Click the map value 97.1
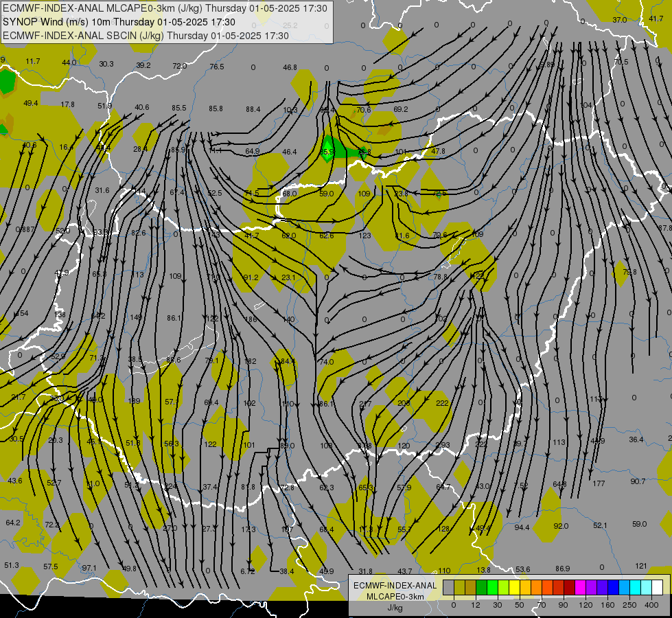 (89, 569)
